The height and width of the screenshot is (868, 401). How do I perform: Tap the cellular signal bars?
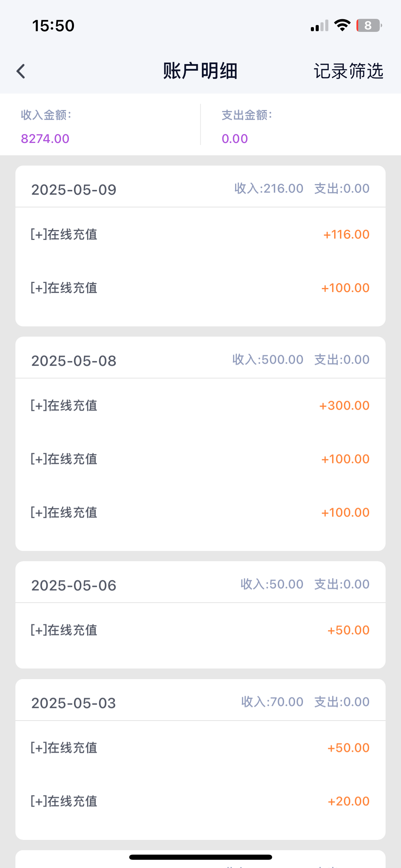[319, 26]
